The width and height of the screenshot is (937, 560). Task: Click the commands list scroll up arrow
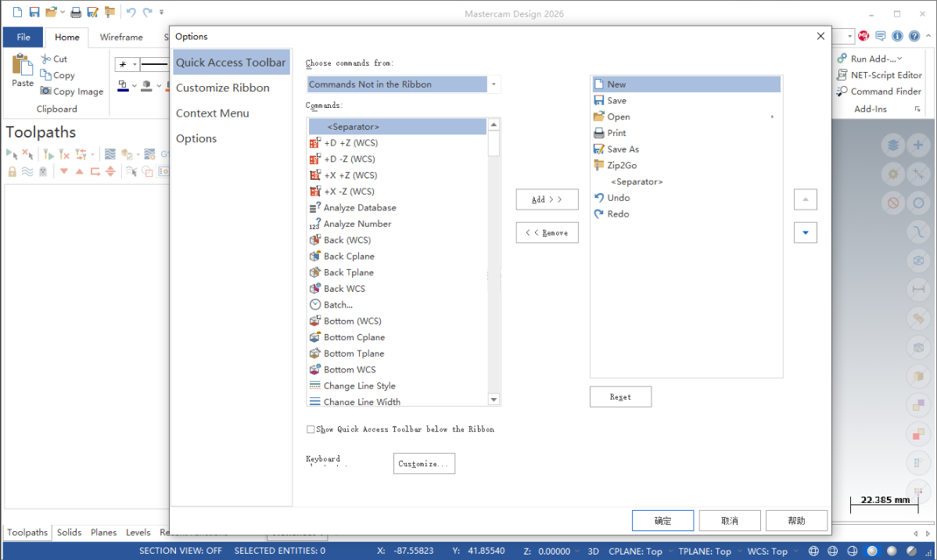[x=494, y=124]
